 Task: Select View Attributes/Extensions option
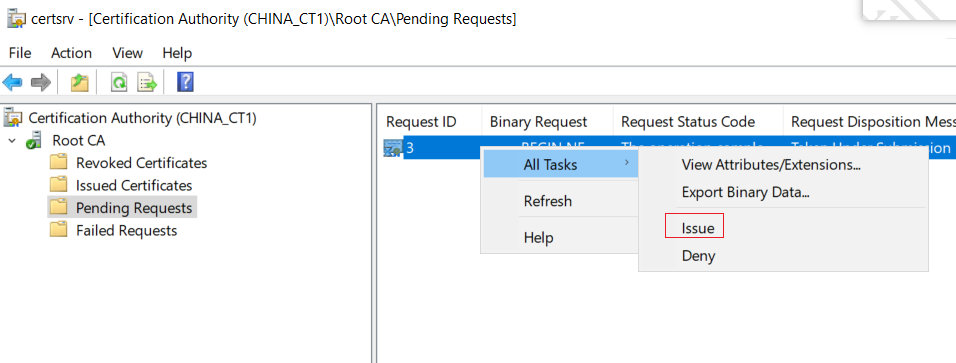[x=771, y=165]
